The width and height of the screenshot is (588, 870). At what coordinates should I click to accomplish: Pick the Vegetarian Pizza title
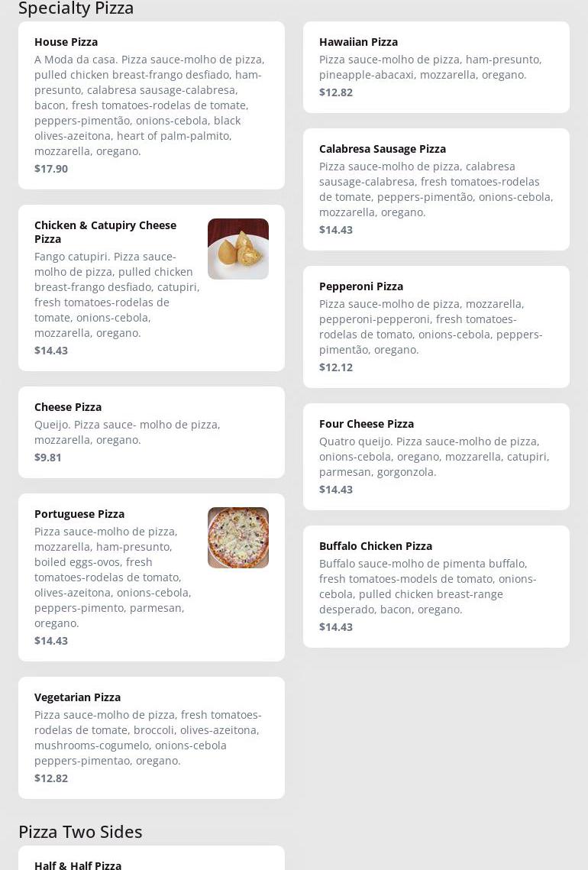77,697
